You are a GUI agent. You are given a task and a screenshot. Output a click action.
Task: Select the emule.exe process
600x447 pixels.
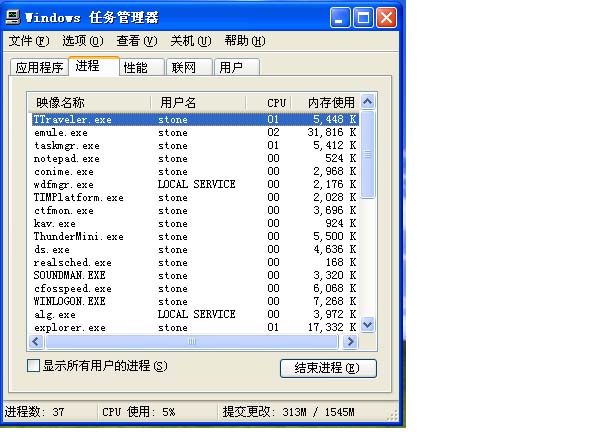tap(195, 132)
